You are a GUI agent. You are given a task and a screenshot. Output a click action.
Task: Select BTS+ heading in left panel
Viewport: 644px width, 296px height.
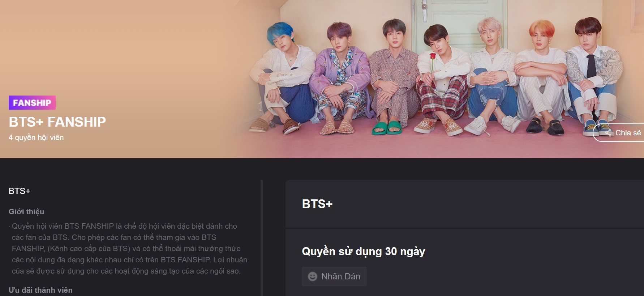20,191
